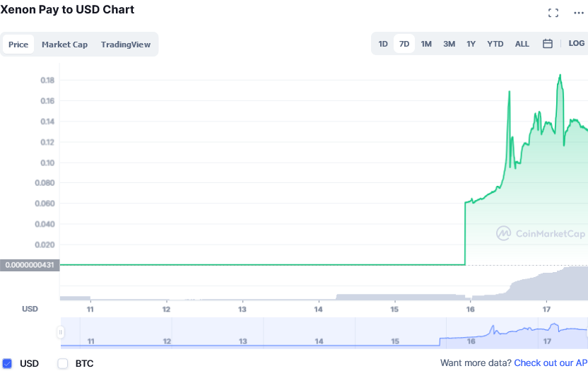
Task: Click the 0.020 y-axis label
Action: 45,245
